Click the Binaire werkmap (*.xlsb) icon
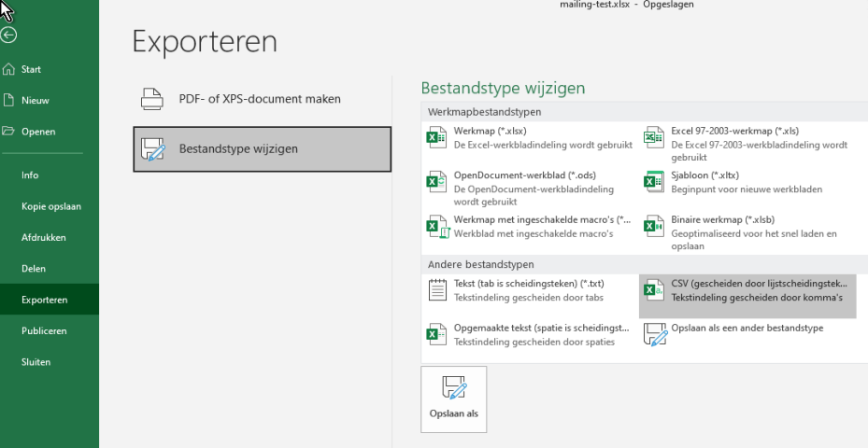Image resolution: width=868 pixels, height=448 pixels. (653, 226)
